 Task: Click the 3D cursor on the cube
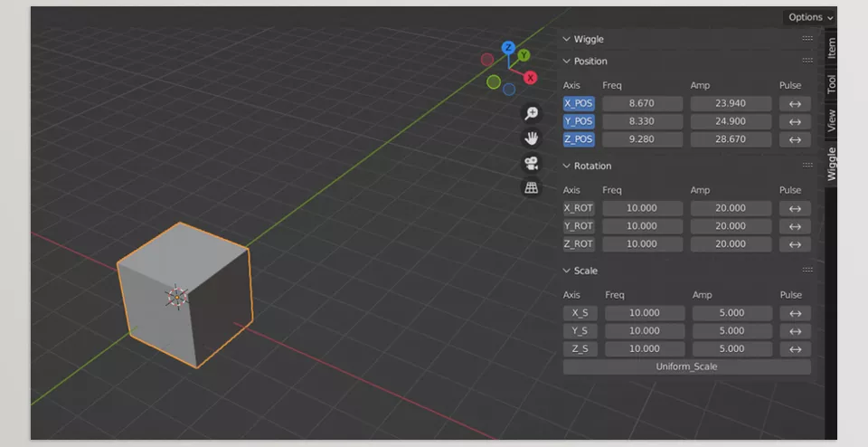(x=177, y=298)
